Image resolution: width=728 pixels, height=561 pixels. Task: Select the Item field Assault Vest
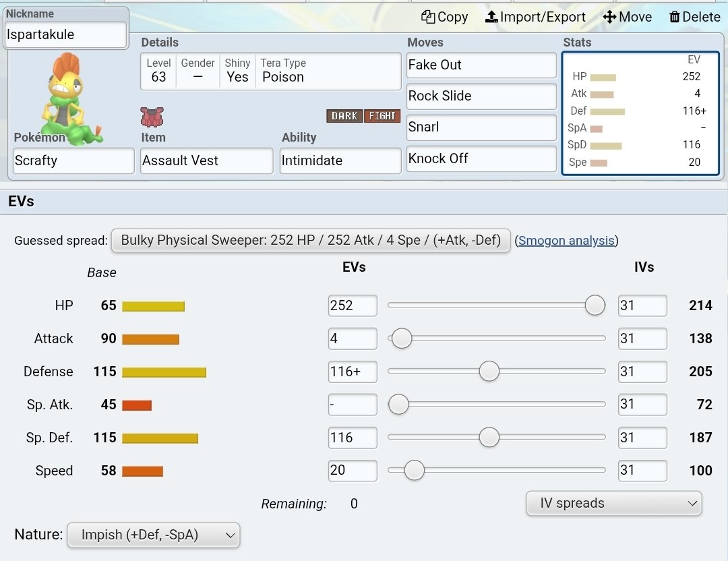pos(207,160)
